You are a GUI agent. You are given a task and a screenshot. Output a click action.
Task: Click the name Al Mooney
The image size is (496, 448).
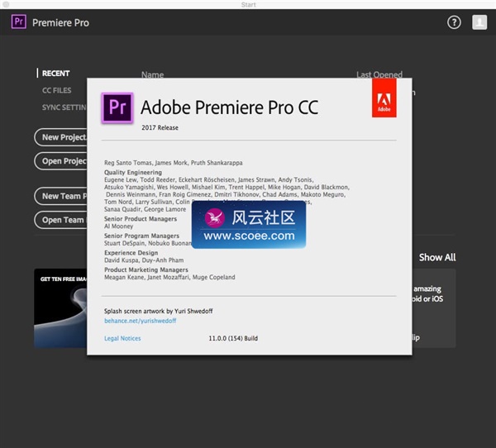coord(118,226)
